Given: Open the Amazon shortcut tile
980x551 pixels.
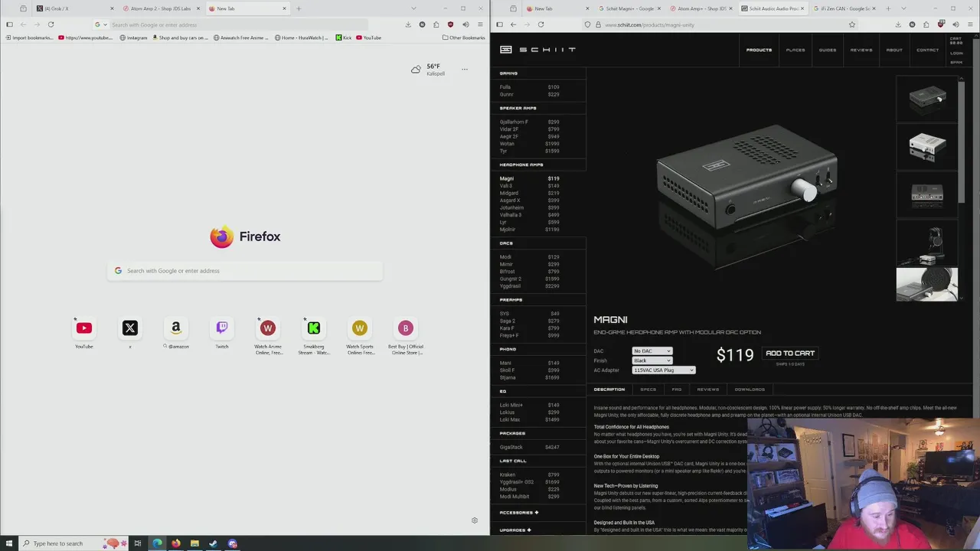Looking at the screenshot, I should (x=176, y=328).
